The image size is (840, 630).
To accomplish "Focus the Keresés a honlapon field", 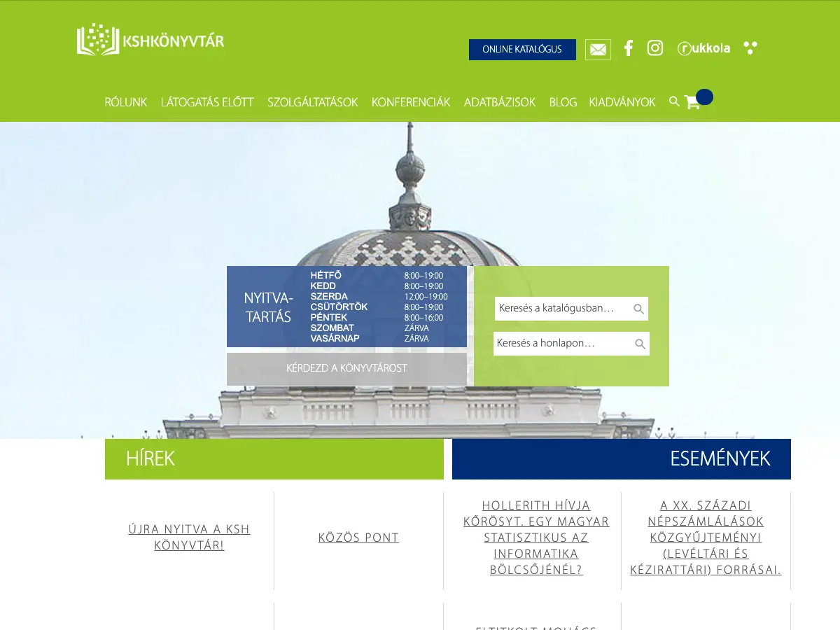I will point(571,344).
